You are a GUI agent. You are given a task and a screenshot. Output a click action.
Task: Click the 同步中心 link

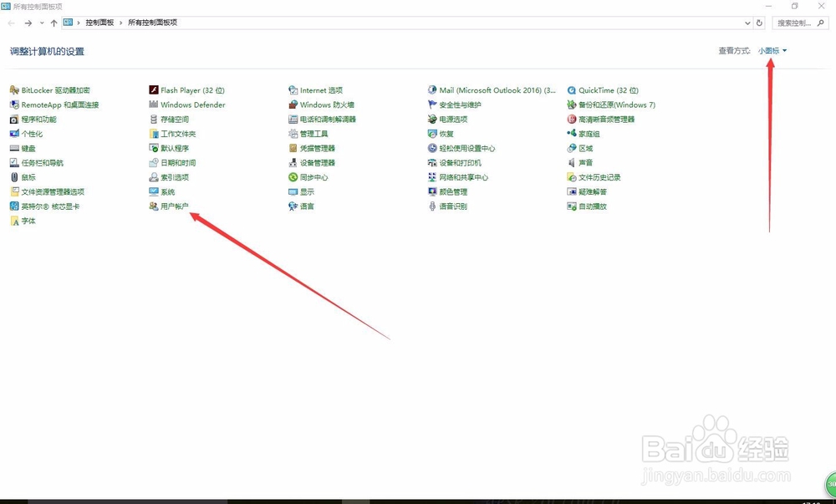313,177
